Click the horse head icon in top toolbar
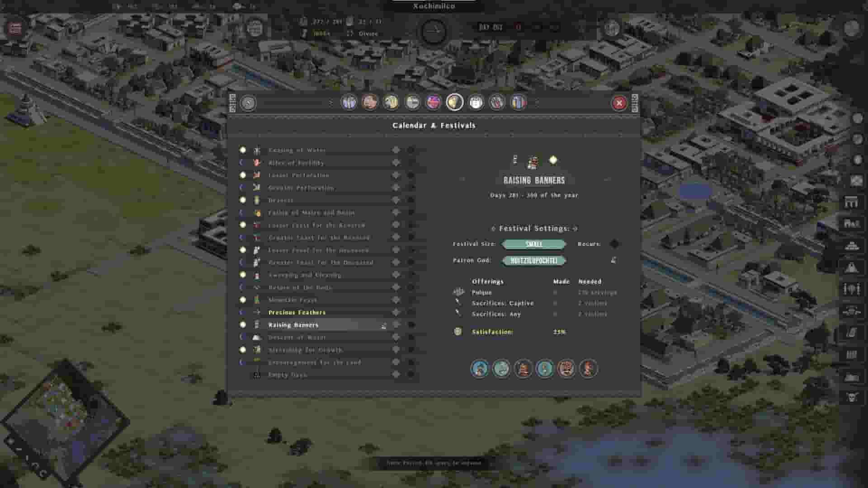 click(391, 102)
